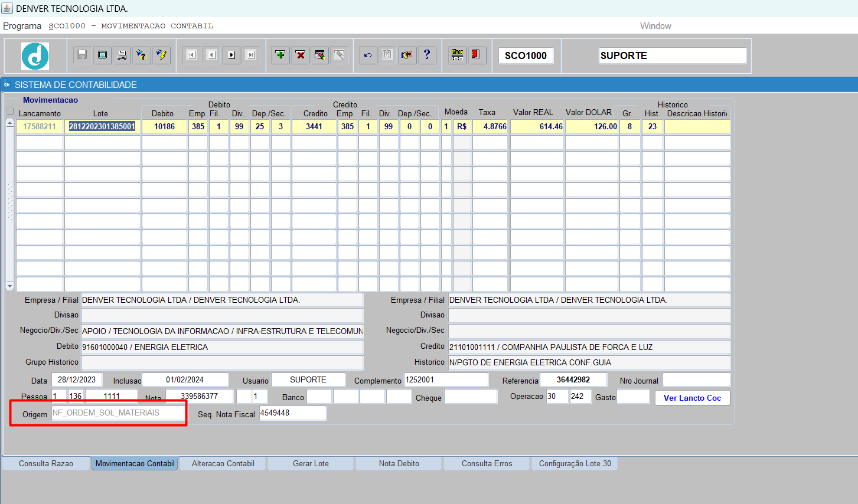Switch to the Gerar Lote tab
Viewport: 858px width, 504px height.
point(311,463)
